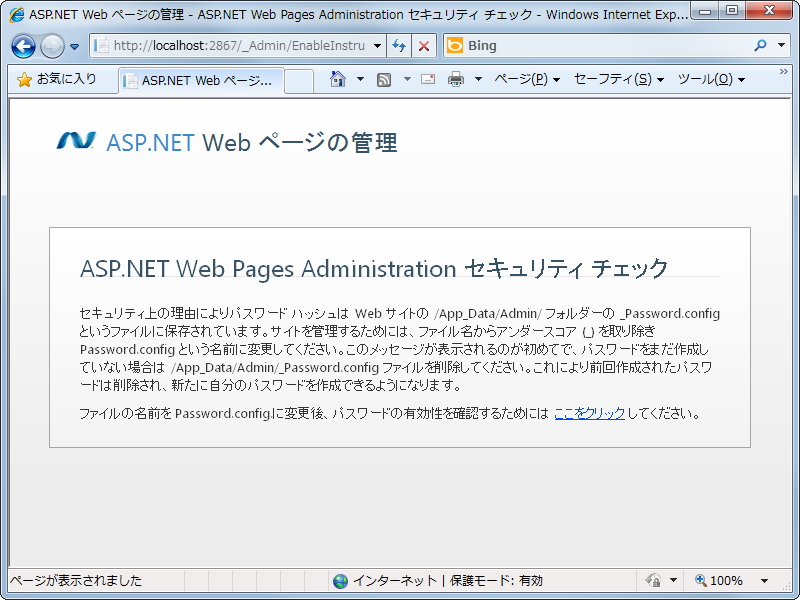Open the Home page icon

point(338,79)
